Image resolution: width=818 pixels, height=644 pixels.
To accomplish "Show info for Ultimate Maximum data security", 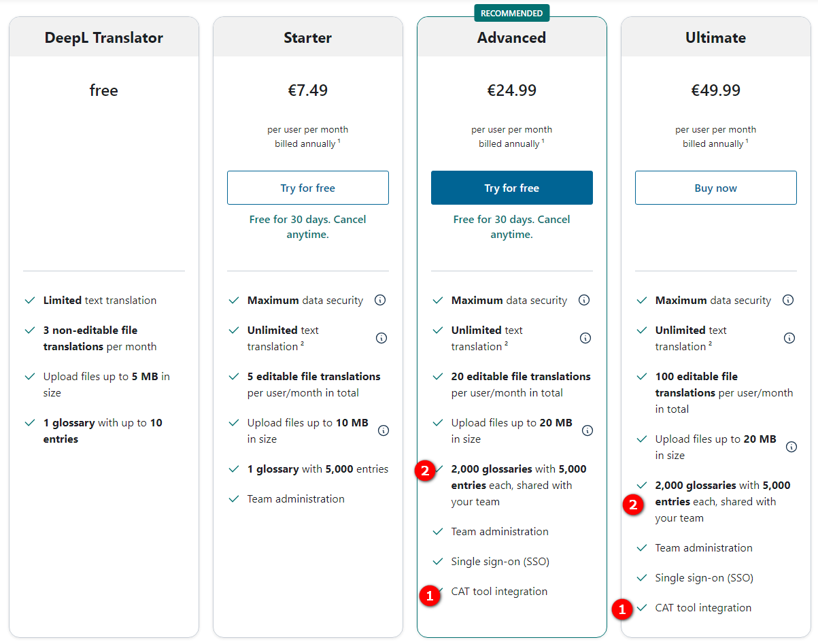I will coord(788,300).
